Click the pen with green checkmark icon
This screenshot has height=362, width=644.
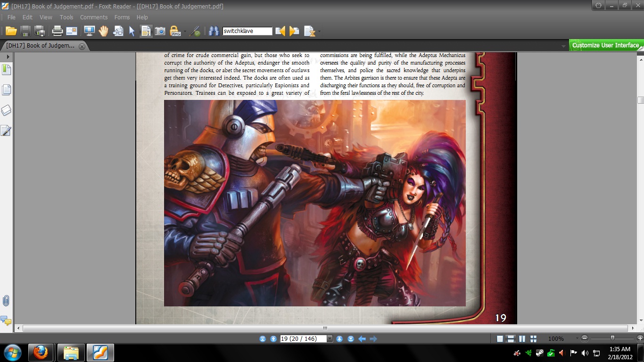pos(196,31)
